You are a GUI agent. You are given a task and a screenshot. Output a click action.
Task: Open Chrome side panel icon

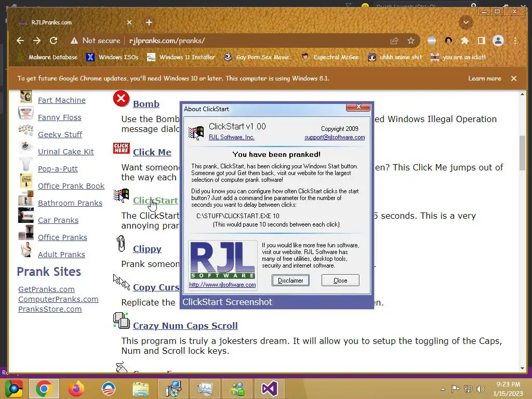tap(482, 41)
